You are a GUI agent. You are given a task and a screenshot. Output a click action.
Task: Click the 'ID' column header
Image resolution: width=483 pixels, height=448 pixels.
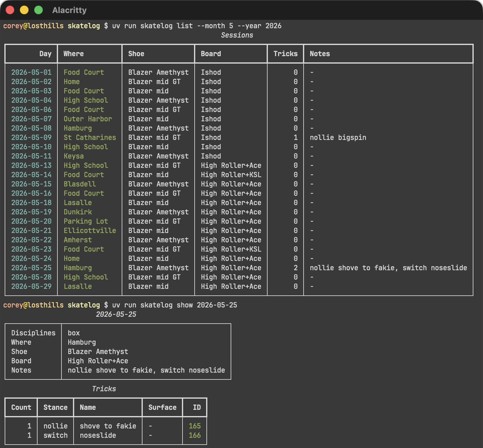[197, 407]
